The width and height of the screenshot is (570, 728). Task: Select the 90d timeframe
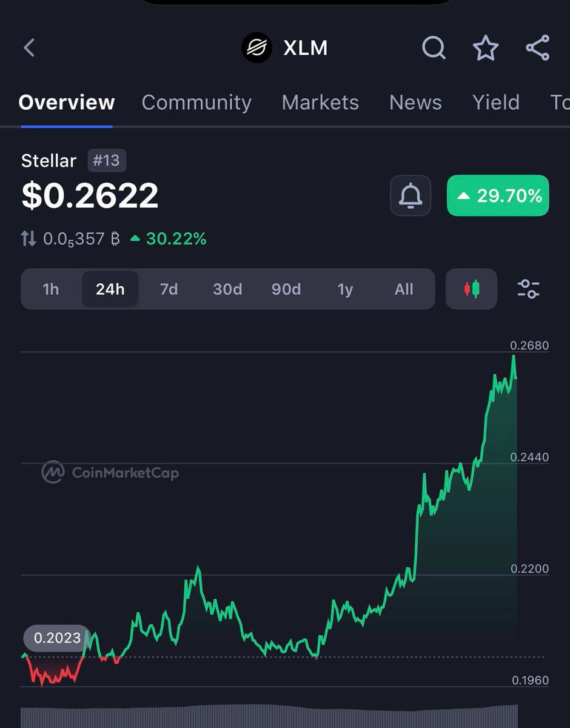(286, 289)
